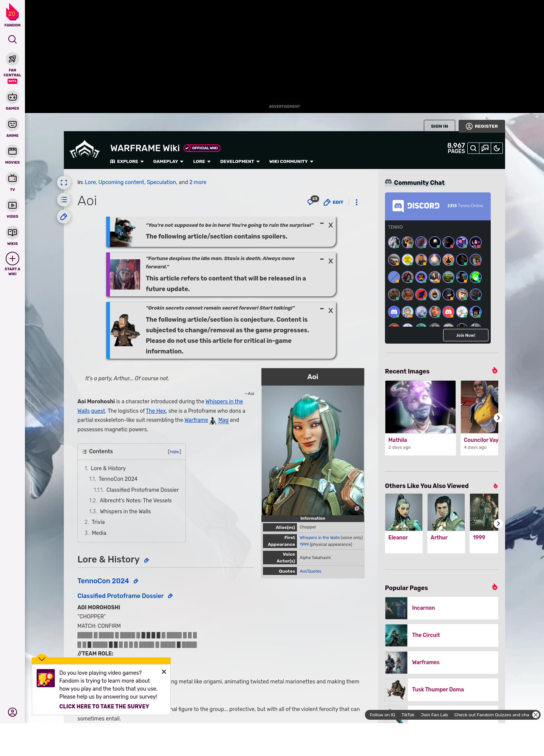This screenshot has width=544, height=756.
Task: Advance Recent Images carousel arrow
Action: (498, 418)
